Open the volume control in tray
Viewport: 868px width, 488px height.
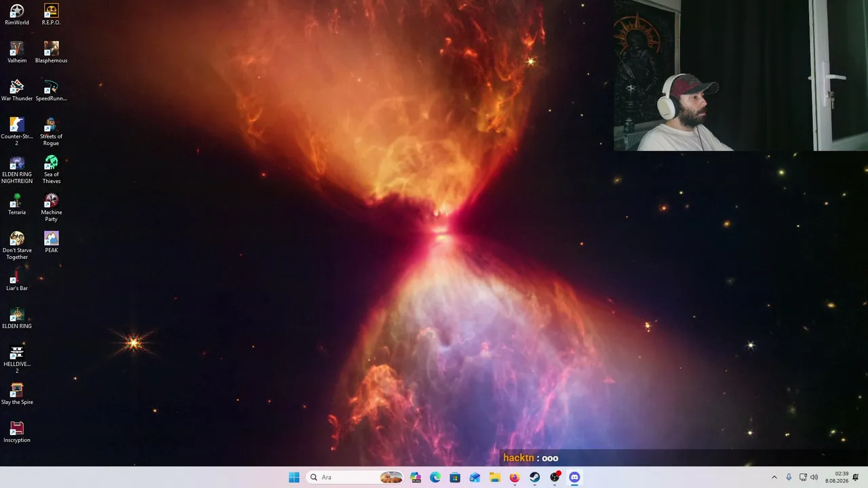[x=814, y=477]
